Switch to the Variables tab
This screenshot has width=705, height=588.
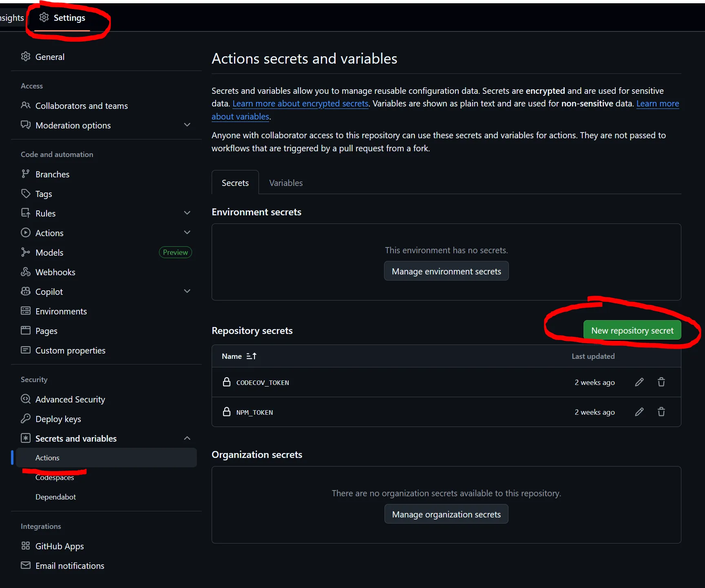(x=285, y=182)
